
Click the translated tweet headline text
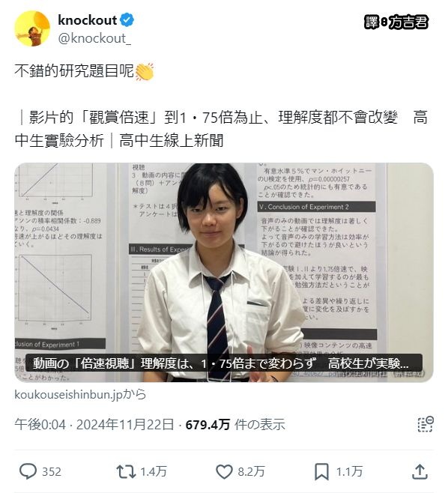[x=221, y=129]
